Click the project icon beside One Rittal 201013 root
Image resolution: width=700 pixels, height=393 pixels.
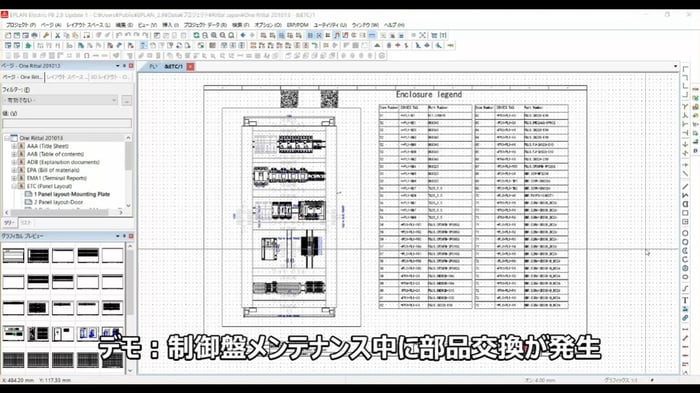tap(14, 138)
